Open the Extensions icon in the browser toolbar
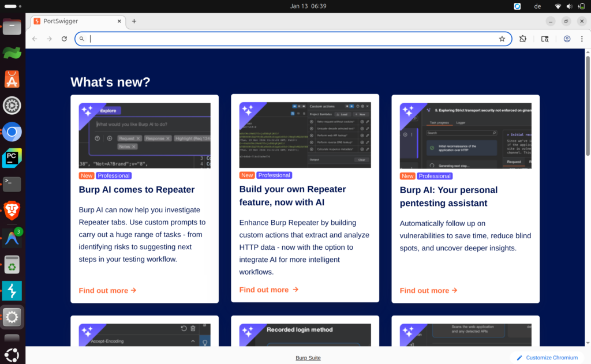The image size is (591, 364). (523, 39)
